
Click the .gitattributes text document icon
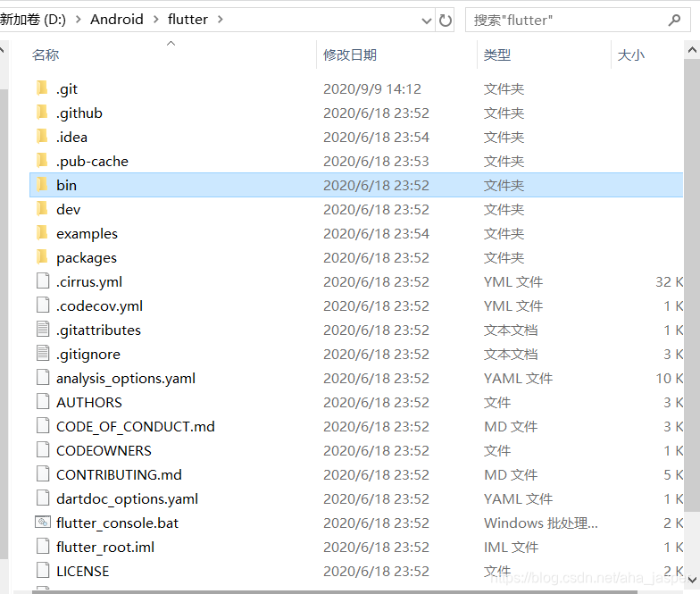tap(43, 329)
